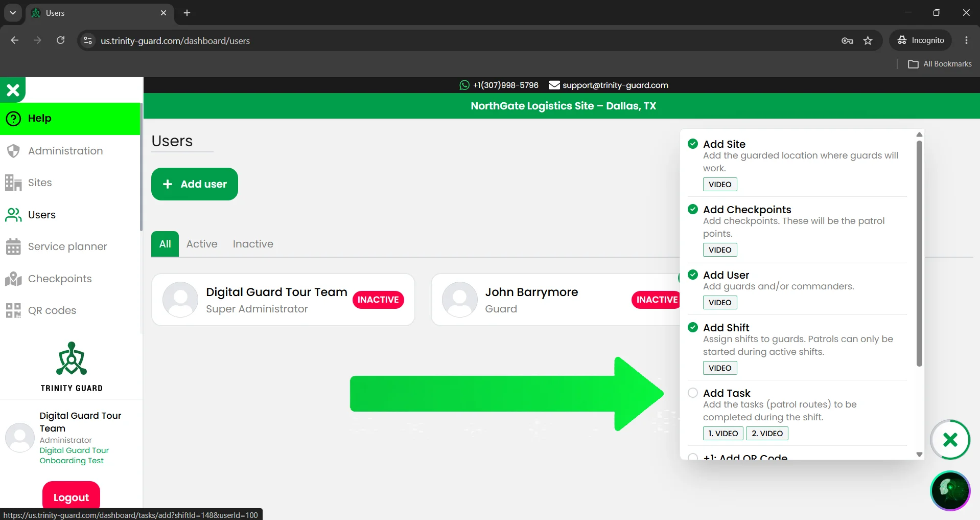
Task: Click the Add Task unchecked circle
Action: (693, 393)
